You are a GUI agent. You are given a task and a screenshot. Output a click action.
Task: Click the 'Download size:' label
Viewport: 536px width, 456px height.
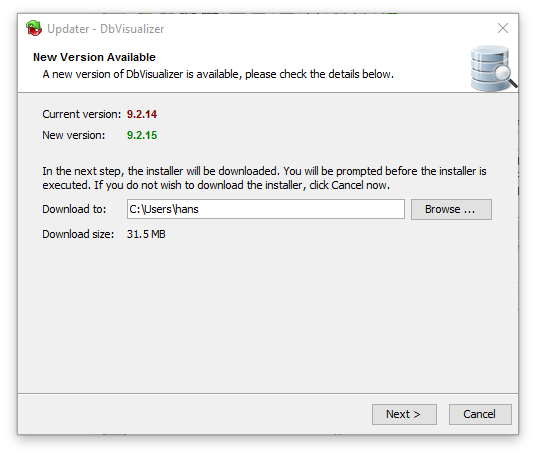pos(78,234)
